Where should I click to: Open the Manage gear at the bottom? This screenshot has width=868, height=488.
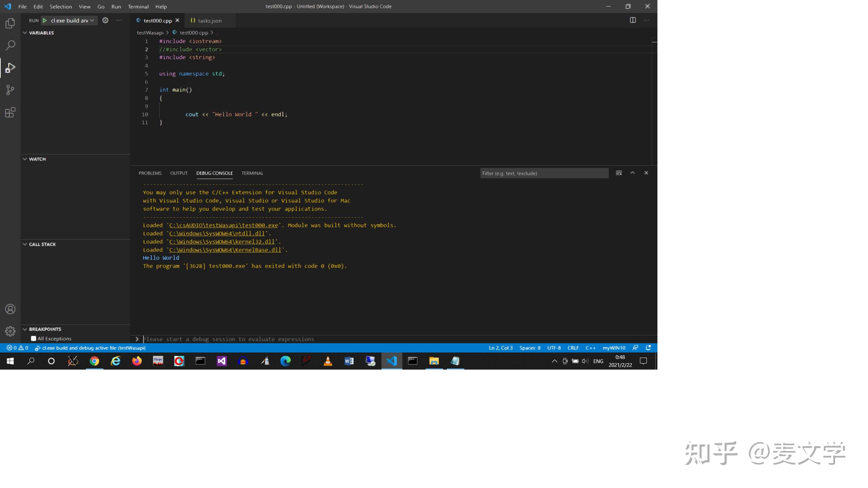[x=10, y=331]
